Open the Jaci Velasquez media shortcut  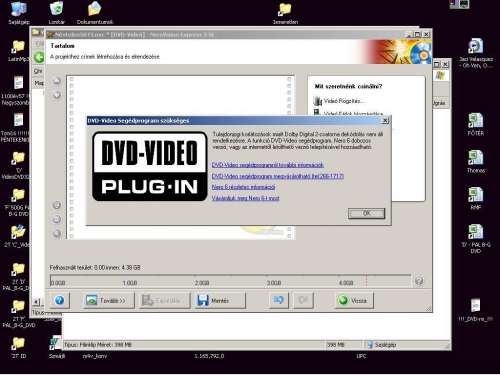click(476, 53)
